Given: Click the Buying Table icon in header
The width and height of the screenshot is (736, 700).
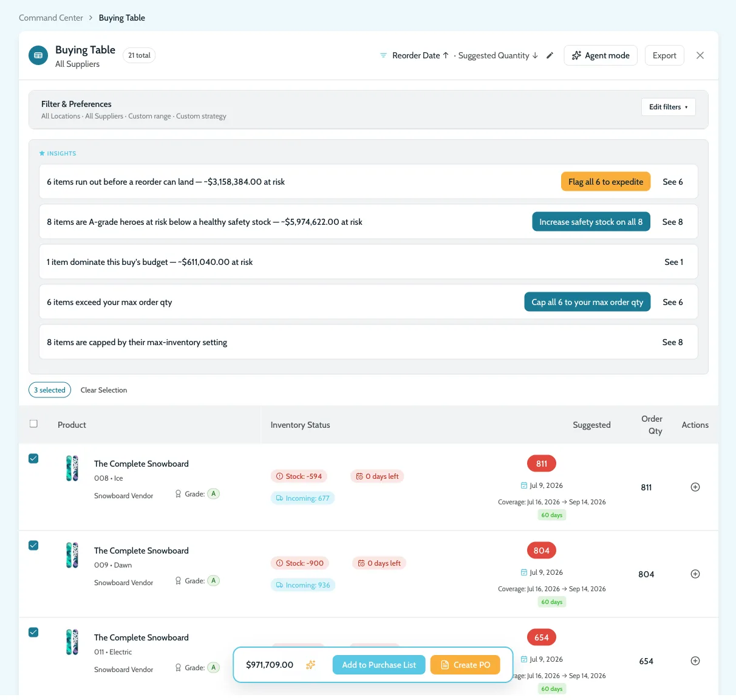Looking at the screenshot, I should pos(38,55).
